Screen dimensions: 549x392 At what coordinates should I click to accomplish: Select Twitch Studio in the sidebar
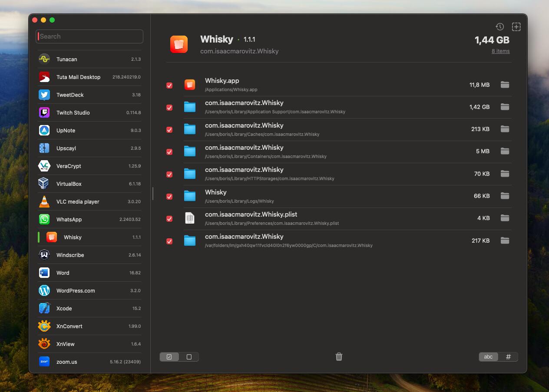[x=89, y=112]
